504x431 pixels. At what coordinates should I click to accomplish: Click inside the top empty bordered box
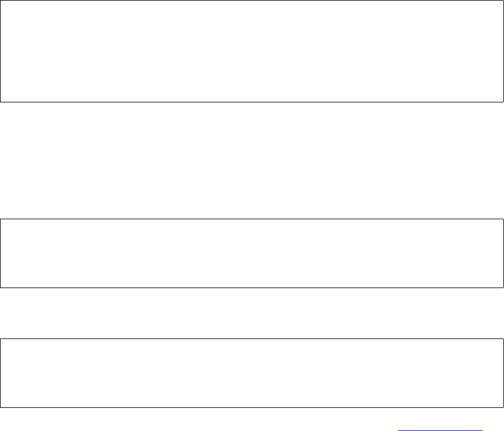[x=251, y=51]
